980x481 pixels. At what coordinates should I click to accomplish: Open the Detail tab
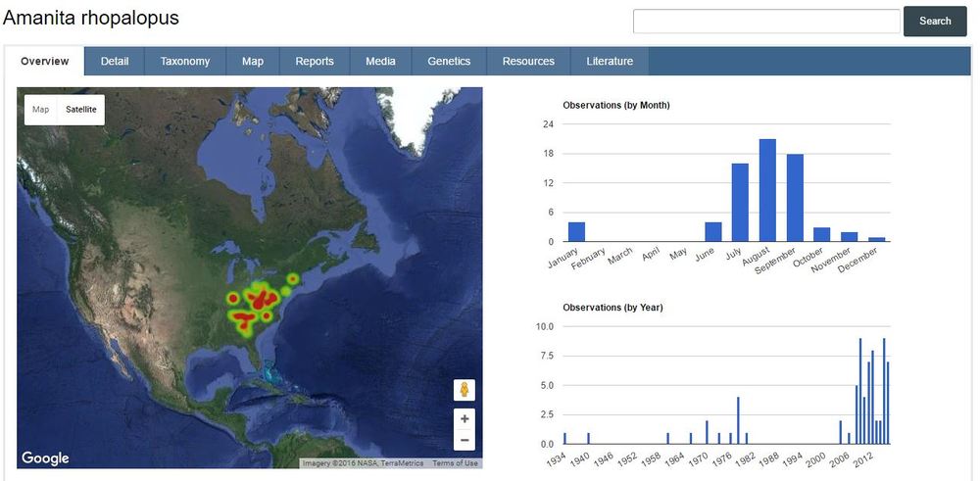[x=115, y=61]
